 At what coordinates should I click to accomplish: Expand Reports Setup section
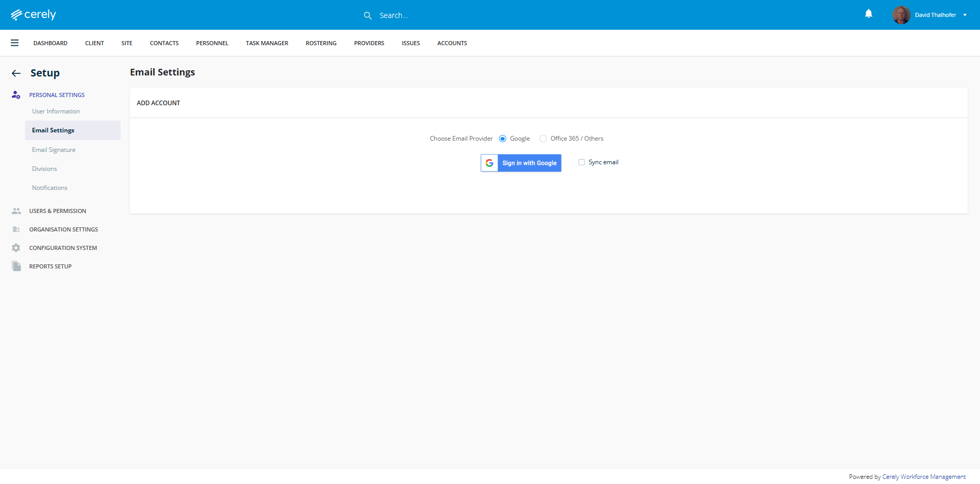[50, 266]
